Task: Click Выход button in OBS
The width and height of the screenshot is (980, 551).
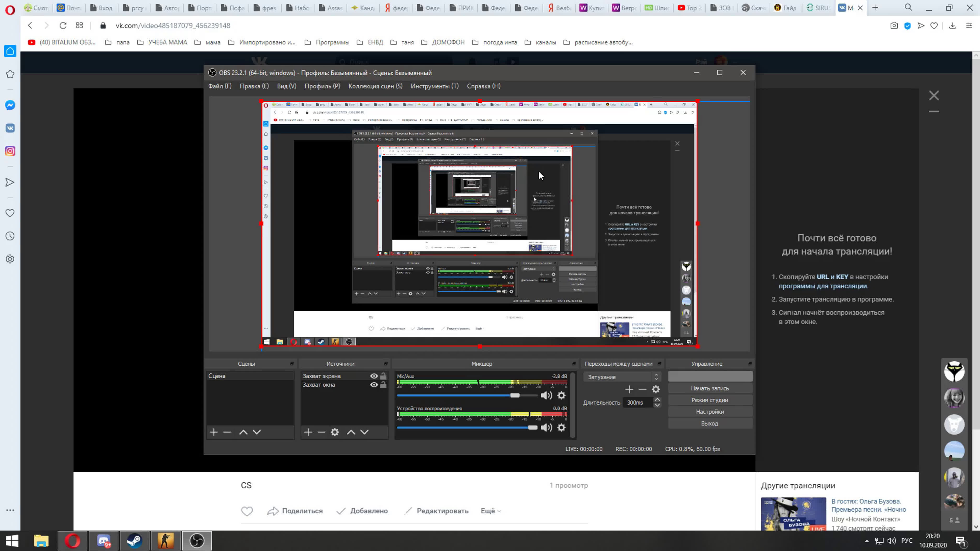Action: coord(710,424)
